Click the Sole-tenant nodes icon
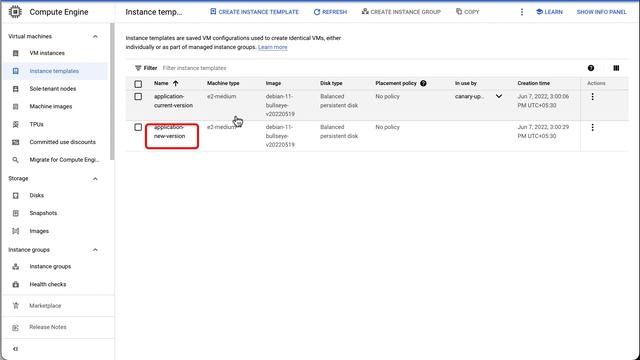 tap(16, 89)
